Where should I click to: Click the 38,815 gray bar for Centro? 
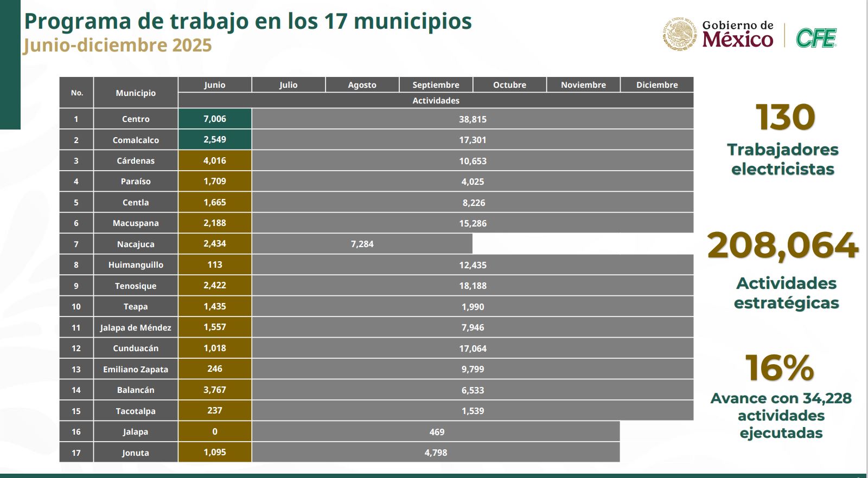pyautogui.click(x=473, y=119)
